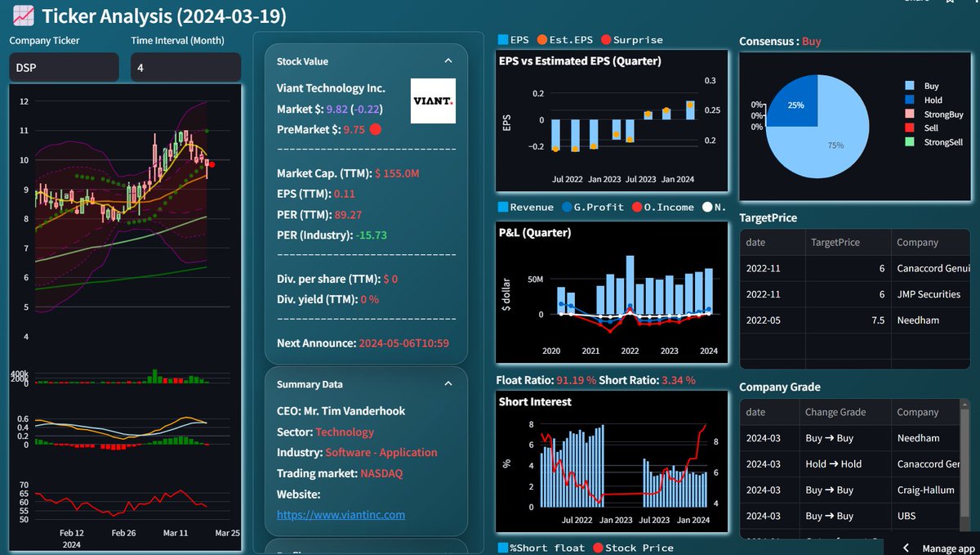Select the Needham 7.5 target price row
The height and width of the screenshot is (555, 980).
pyautogui.click(x=855, y=320)
